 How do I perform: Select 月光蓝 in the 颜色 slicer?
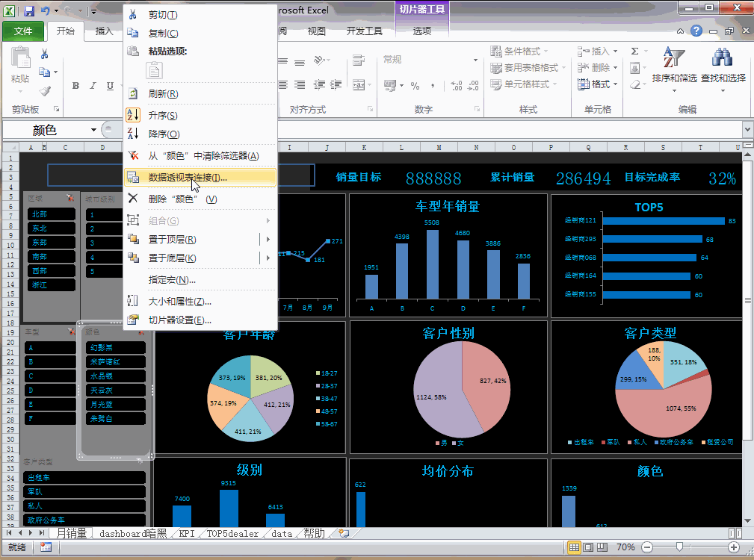click(115, 405)
